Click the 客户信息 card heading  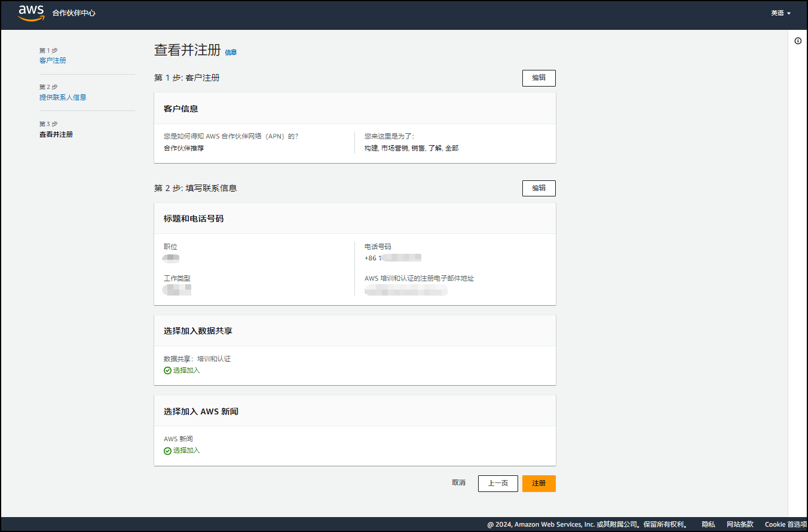[181, 109]
